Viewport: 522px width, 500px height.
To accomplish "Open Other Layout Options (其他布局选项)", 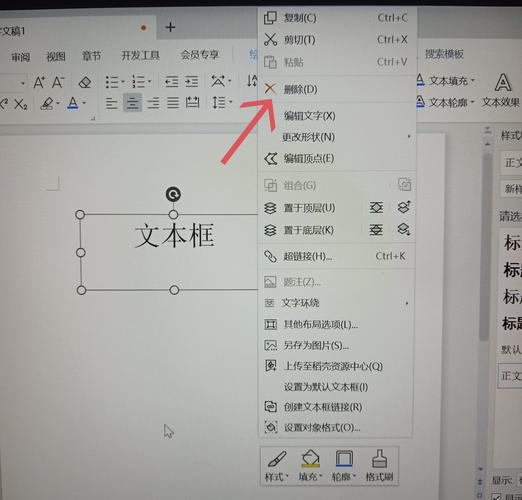I will (x=336, y=324).
